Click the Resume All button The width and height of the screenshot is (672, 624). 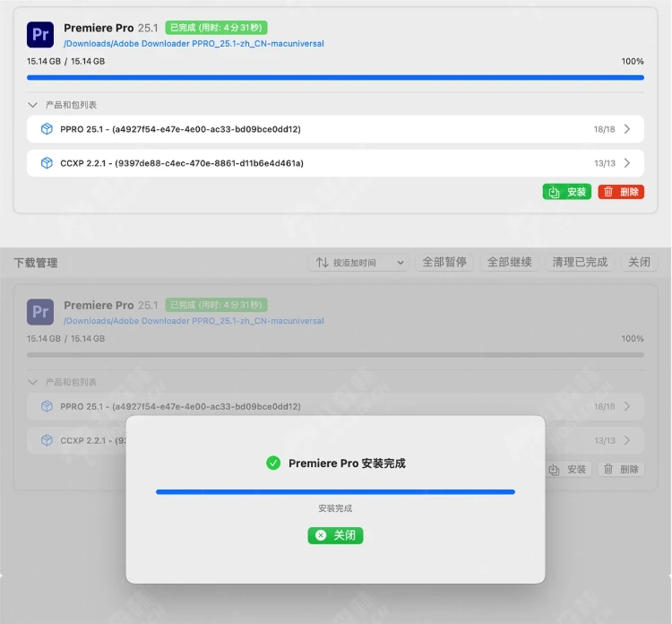510,263
